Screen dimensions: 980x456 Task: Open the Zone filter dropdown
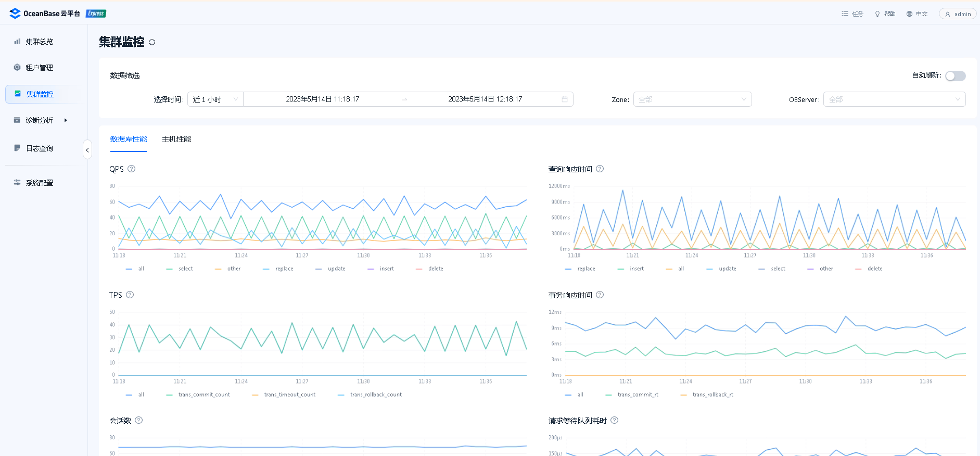(x=692, y=99)
